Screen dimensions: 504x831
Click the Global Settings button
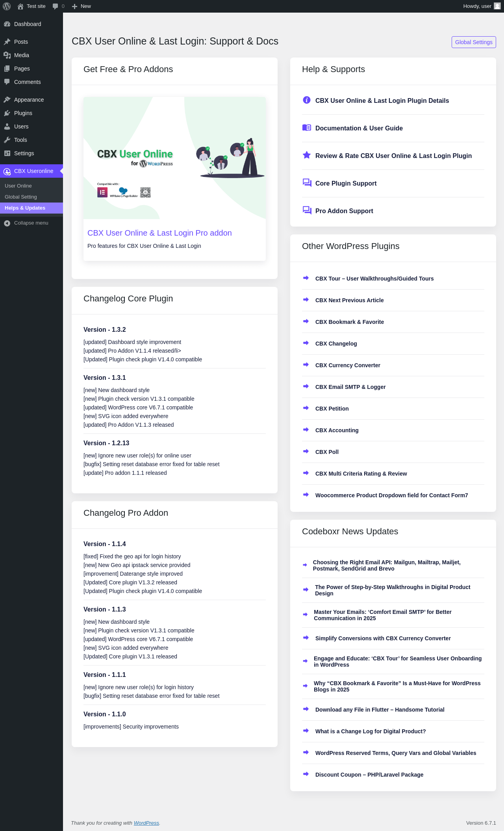click(474, 42)
